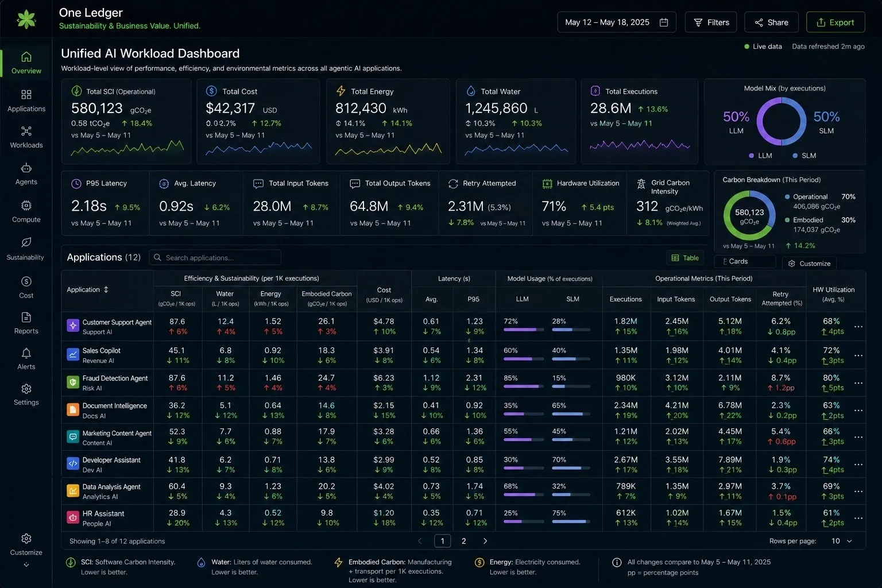The height and width of the screenshot is (588, 882).
Task: Go to previous page arrow
Action: coord(420,541)
